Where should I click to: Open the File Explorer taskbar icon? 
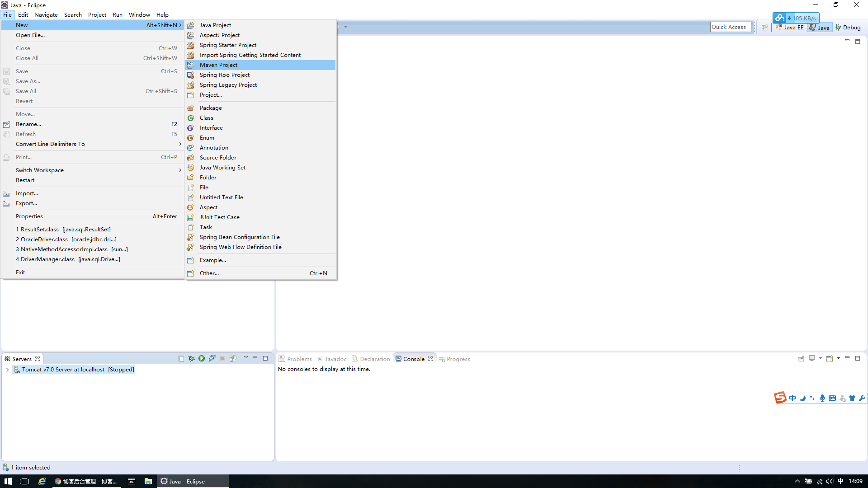(148, 481)
